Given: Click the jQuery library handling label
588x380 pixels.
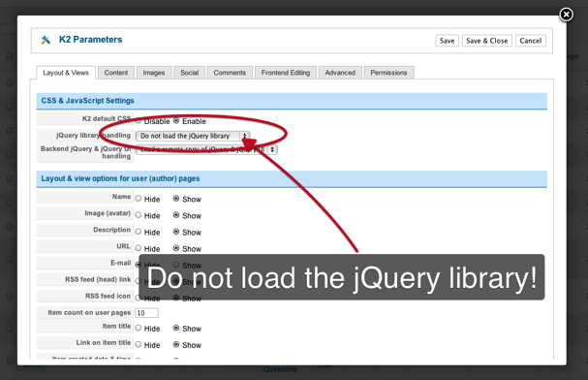Looking at the screenshot, I should [93, 135].
